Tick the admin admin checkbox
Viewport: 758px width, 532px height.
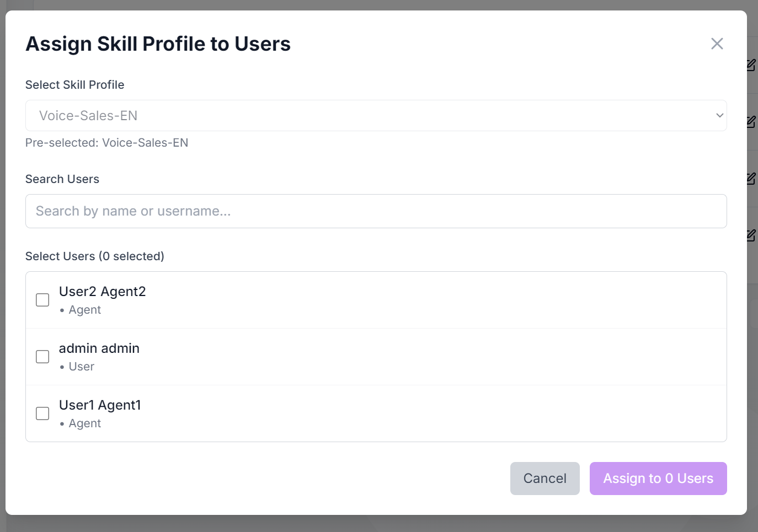click(x=42, y=357)
